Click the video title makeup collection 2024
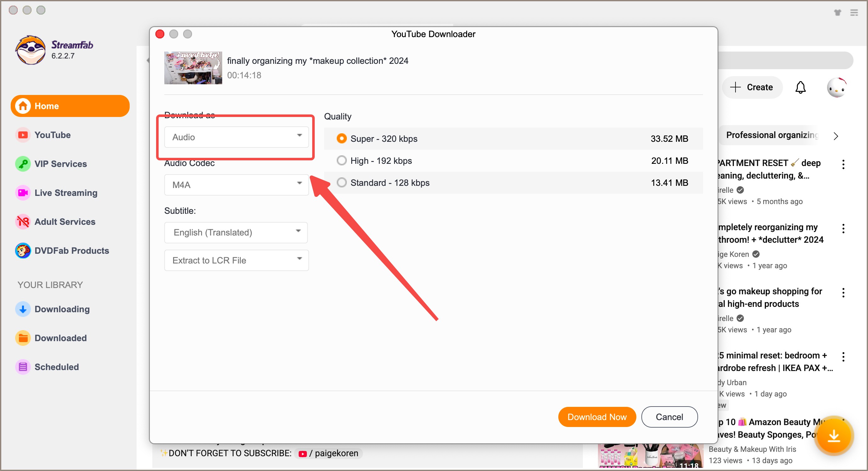The image size is (868, 471). click(x=318, y=61)
